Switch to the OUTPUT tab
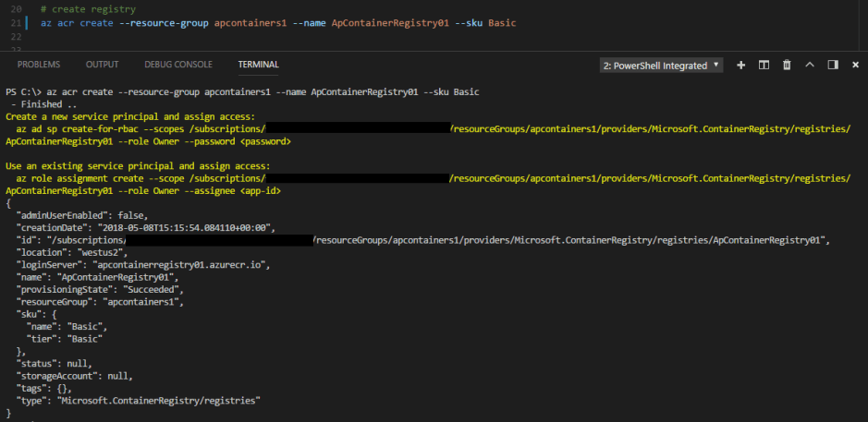The image size is (868, 422). [102, 65]
